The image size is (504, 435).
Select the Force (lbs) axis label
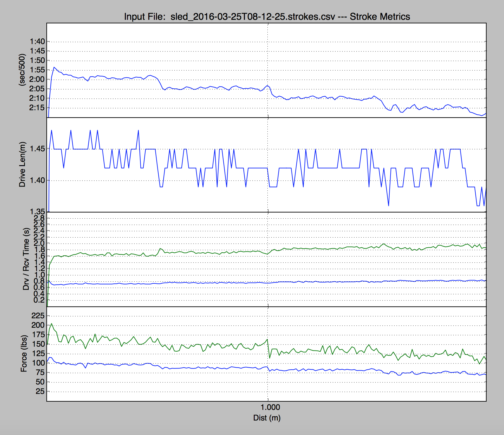pyautogui.click(x=24, y=353)
